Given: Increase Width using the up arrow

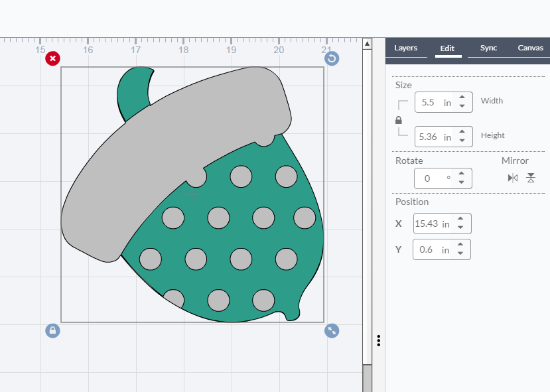Looking at the screenshot, I should coord(462,98).
